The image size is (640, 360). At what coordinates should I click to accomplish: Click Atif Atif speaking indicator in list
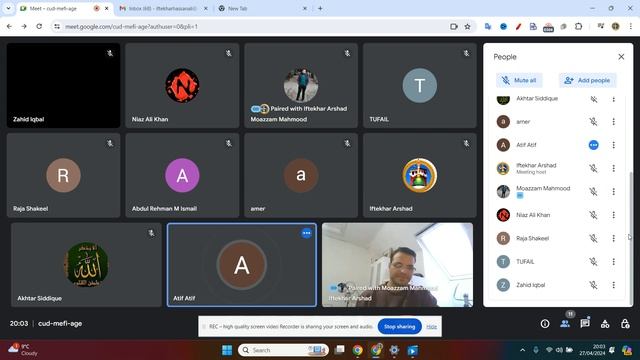click(x=593, y=145)
